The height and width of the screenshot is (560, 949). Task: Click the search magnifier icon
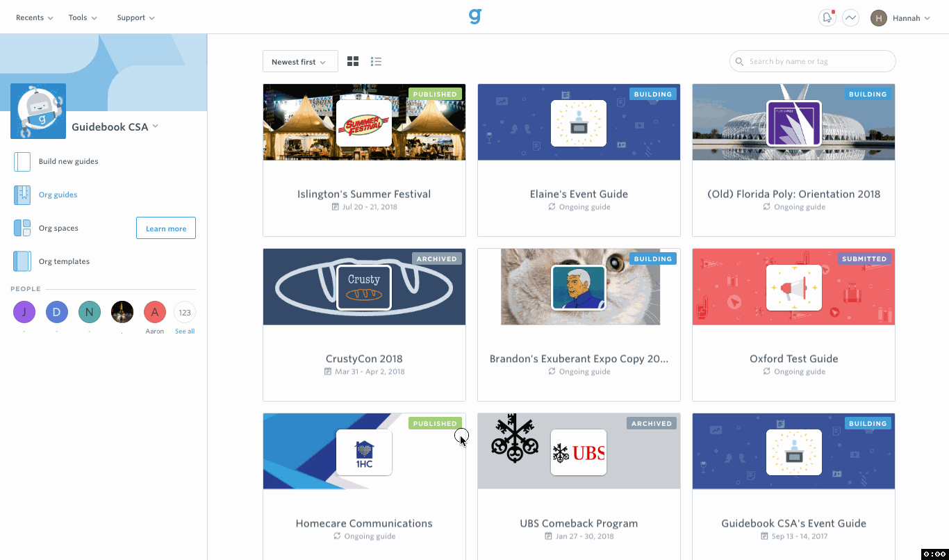click(739, 61)
